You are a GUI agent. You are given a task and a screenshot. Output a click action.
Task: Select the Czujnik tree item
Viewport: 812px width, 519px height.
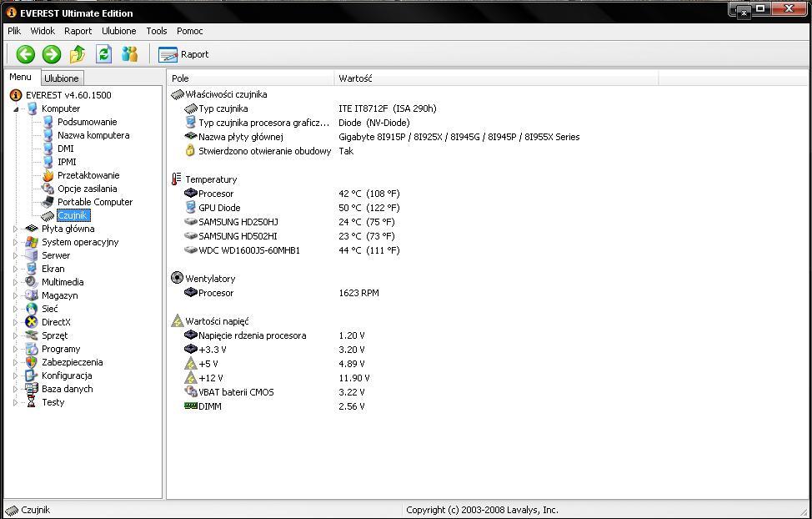click(x=73, y=215)
